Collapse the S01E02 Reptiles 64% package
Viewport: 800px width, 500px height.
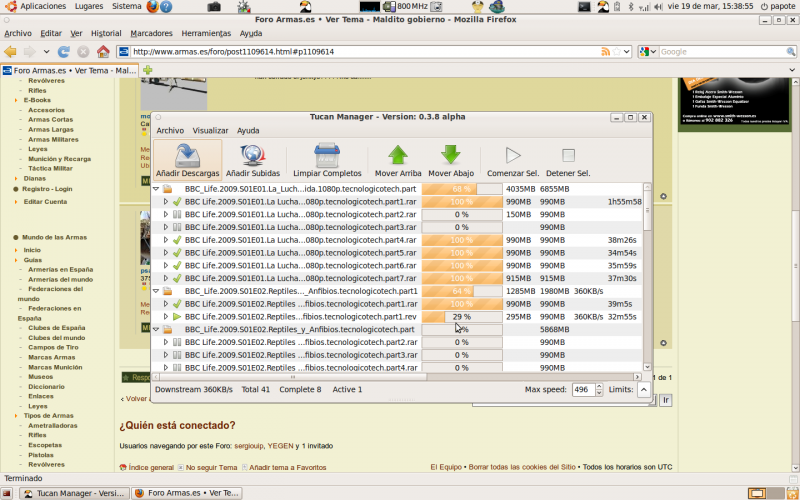click(x=155, y=291)
